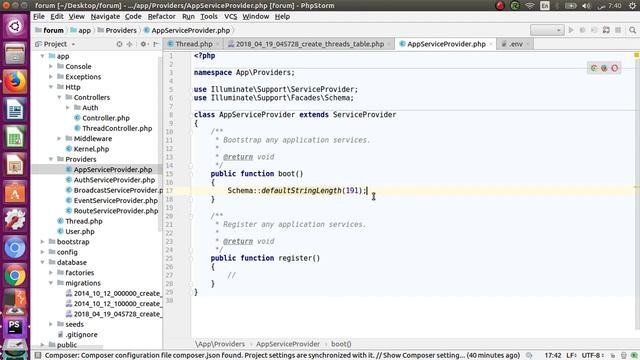Click the Collapse All icon in the Project panel
The width and height of the screenshot is (640, 360).
click(x=129, y=44)
